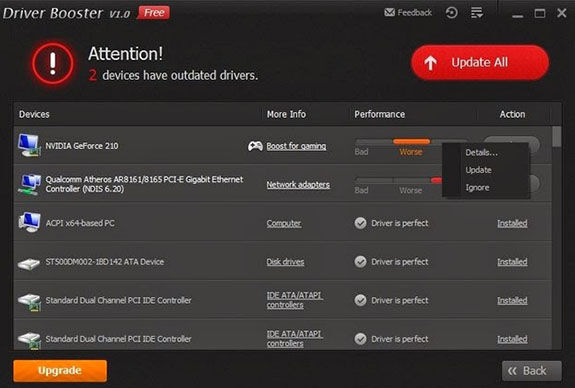The image size is (575, 388).
Task: Select the ACPI x64-based PC device name
Action: [80, 223]
